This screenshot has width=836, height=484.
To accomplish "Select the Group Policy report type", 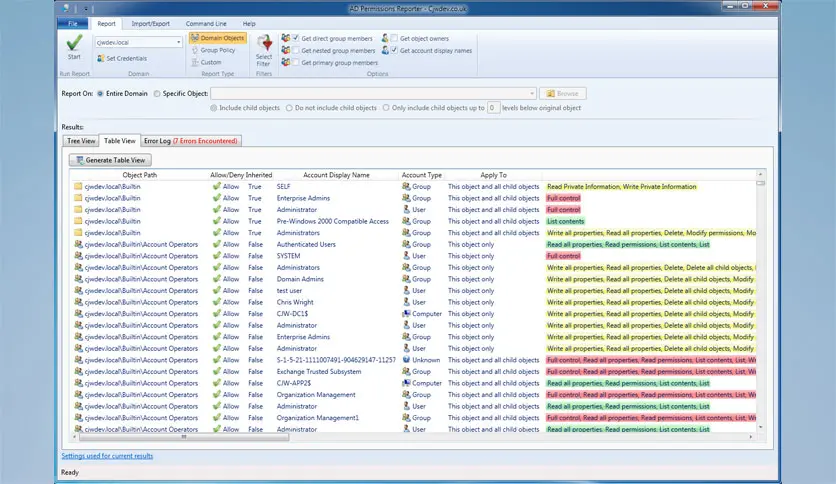I will [213, 50].
